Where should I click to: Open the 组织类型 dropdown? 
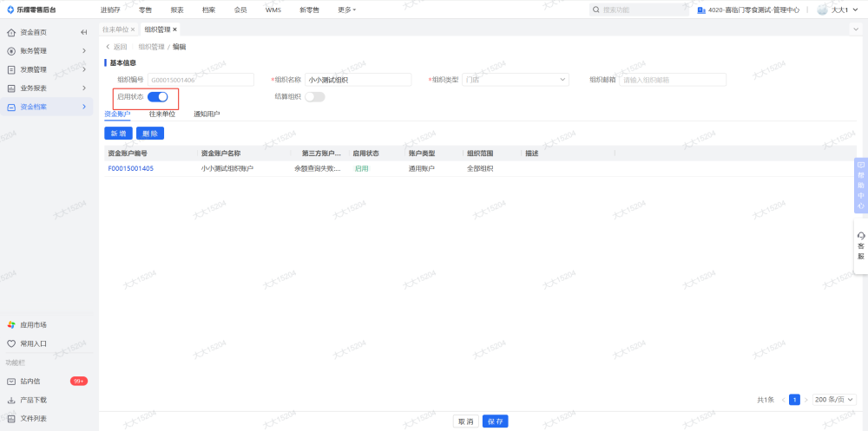coord(516,80)
